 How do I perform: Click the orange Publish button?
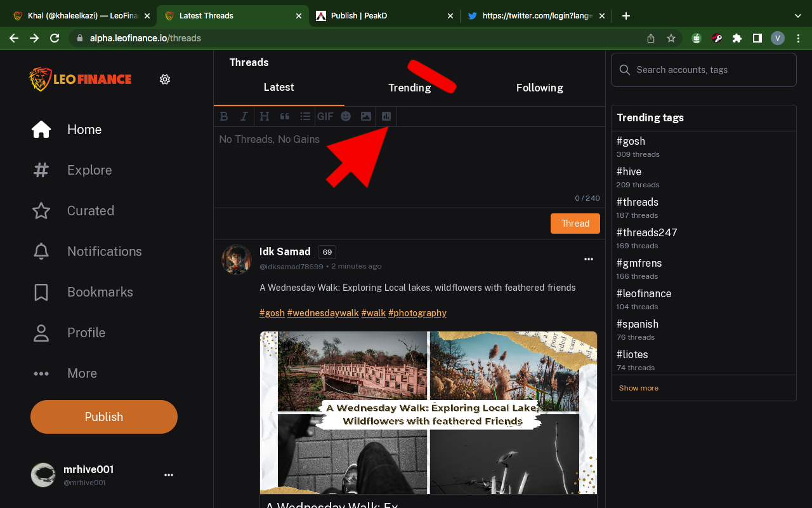[x=104, y=417]
